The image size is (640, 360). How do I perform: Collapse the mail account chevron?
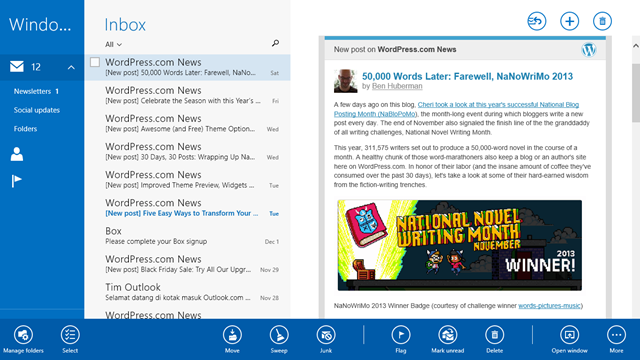click(71, 67)
